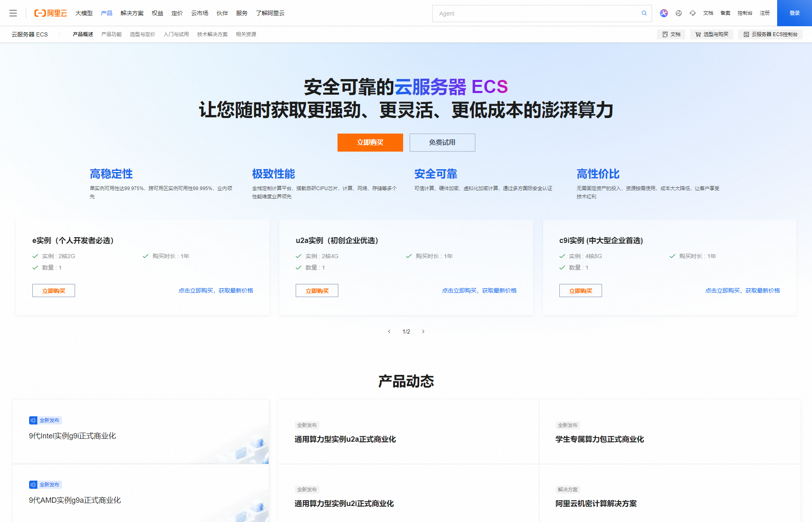812x522 pixels.
Task: Click 立即购买 on u2a实例 card
Action: [317, 291]
